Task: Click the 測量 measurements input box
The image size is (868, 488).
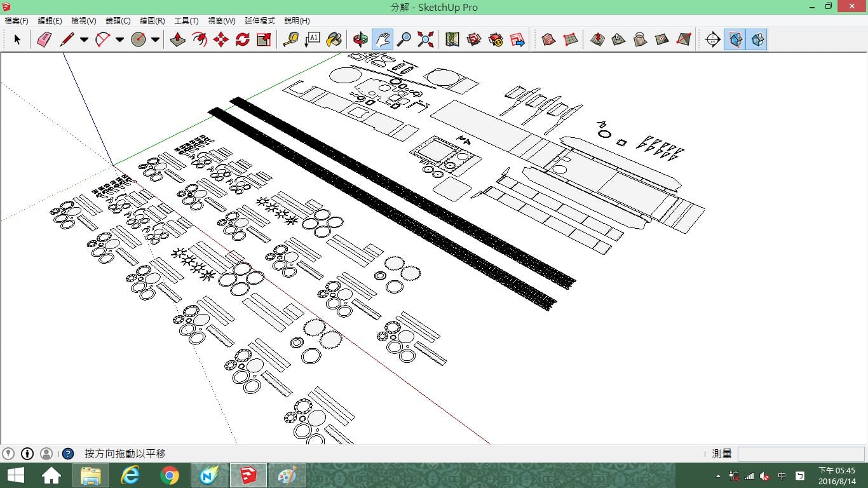Action: click(x=801, y=454)
